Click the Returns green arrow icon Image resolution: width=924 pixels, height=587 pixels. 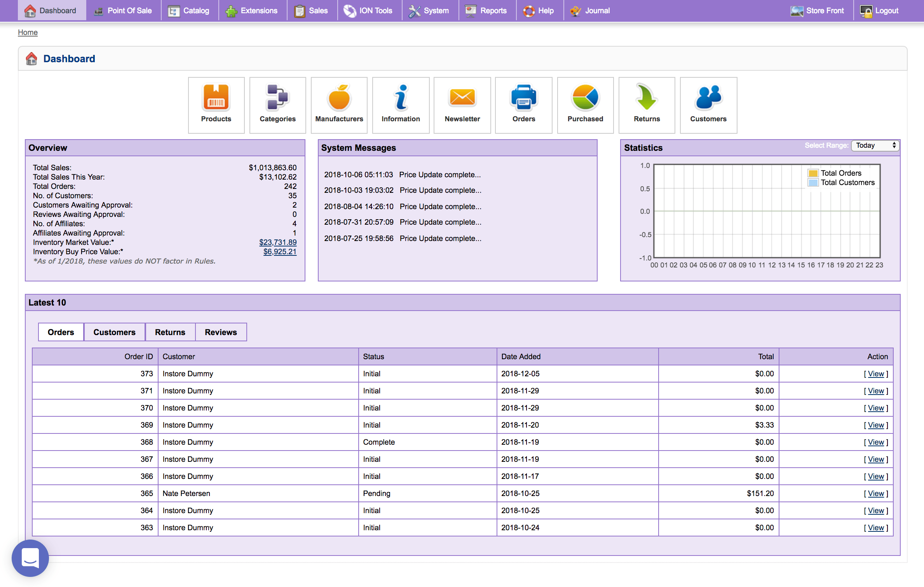pos(647,104)
